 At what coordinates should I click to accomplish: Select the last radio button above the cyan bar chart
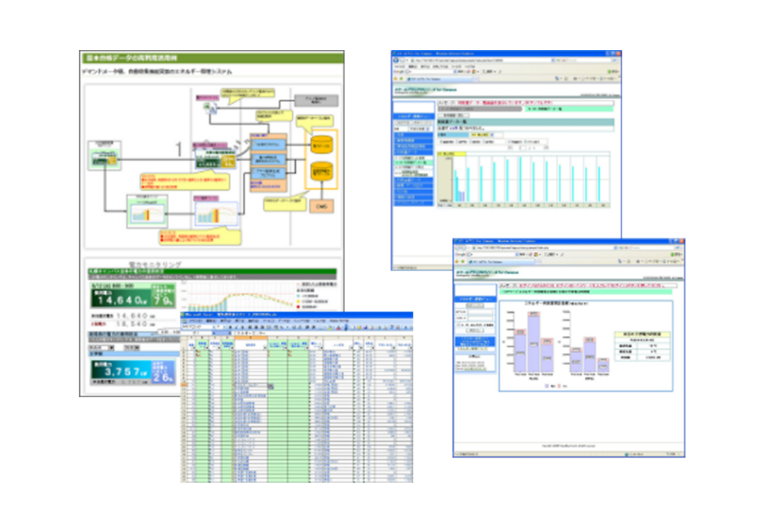tap(525, 142)
